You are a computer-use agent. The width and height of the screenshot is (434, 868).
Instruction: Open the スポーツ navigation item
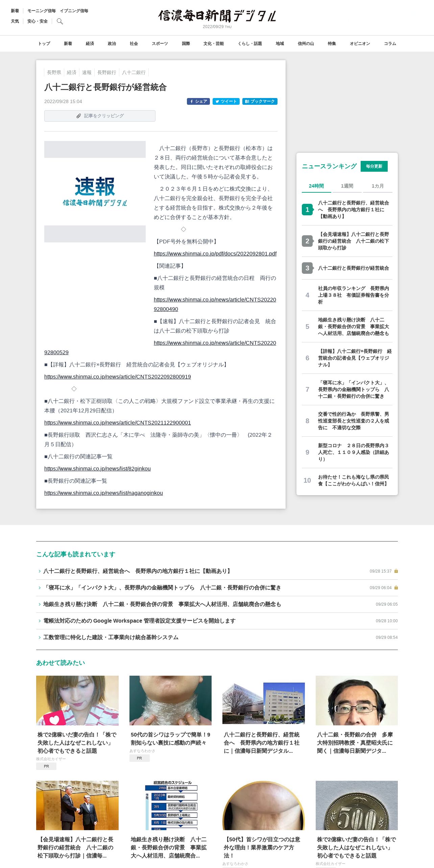[x=160, y=44]
